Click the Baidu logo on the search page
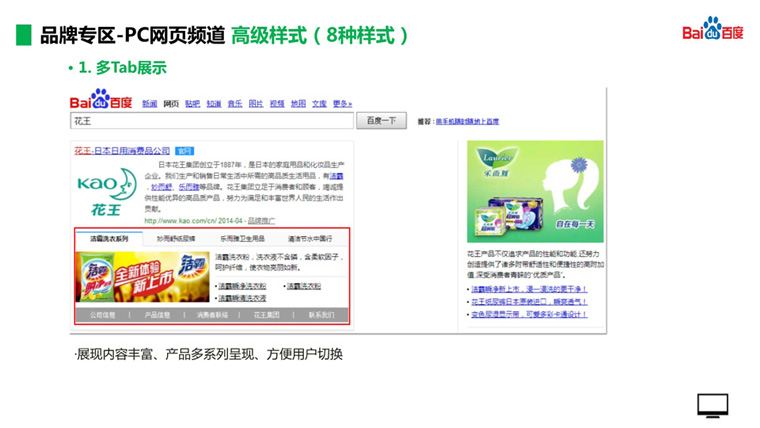Screen dimensions: 760x428 pos(101,99)
